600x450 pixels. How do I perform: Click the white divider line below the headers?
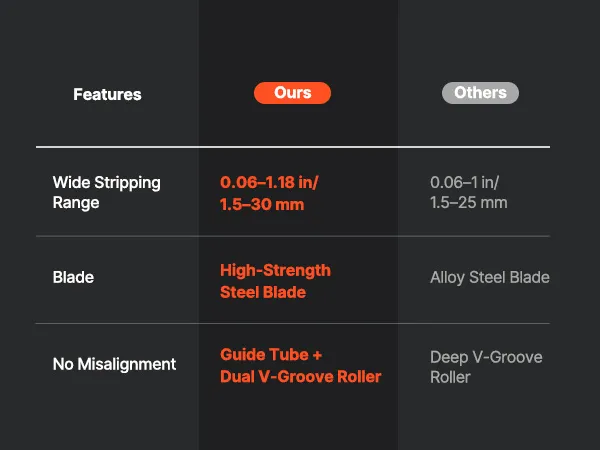pos(292,147)
